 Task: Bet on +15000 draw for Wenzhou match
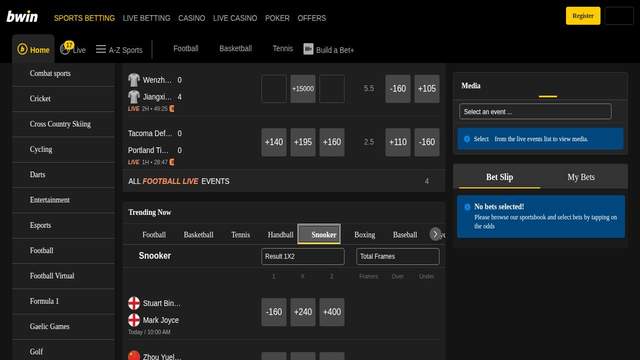pos(303,89)
